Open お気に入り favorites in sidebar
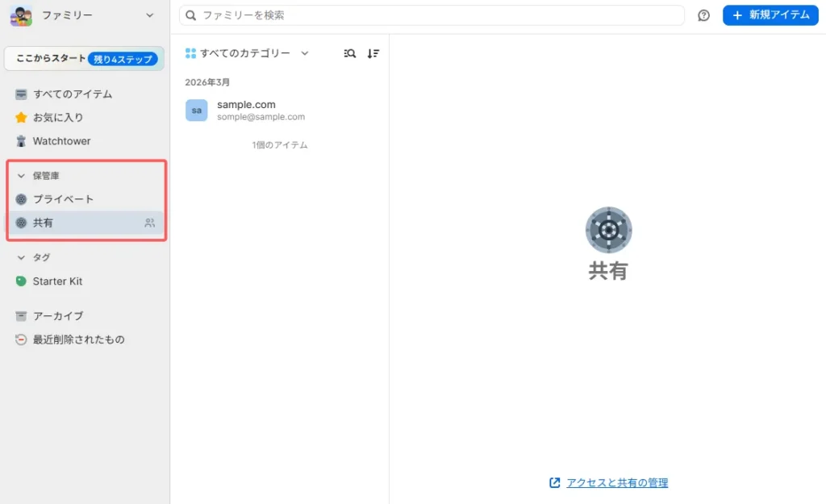826x504 pixels. [x=57, y=118]
